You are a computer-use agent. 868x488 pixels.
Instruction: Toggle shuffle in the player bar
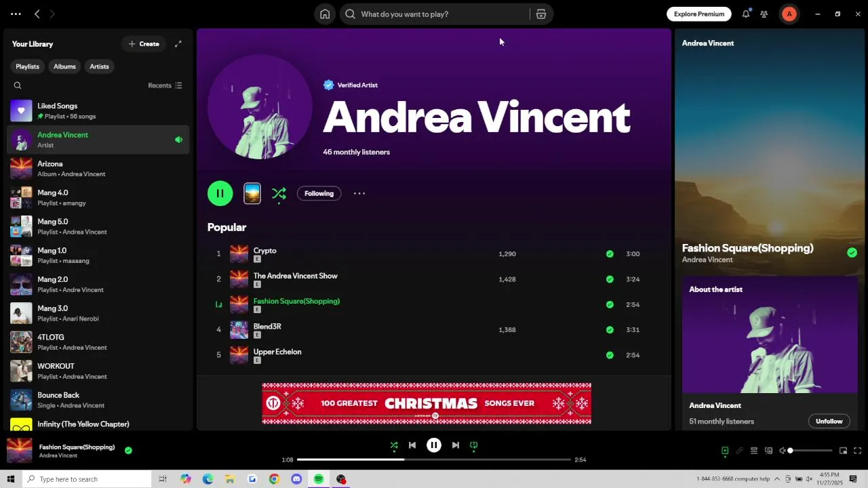tap(394, 445)
